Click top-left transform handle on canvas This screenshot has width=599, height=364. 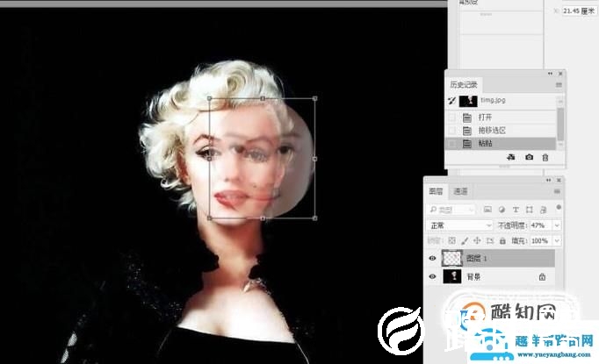pyautogui.click(x=209, y=98)
